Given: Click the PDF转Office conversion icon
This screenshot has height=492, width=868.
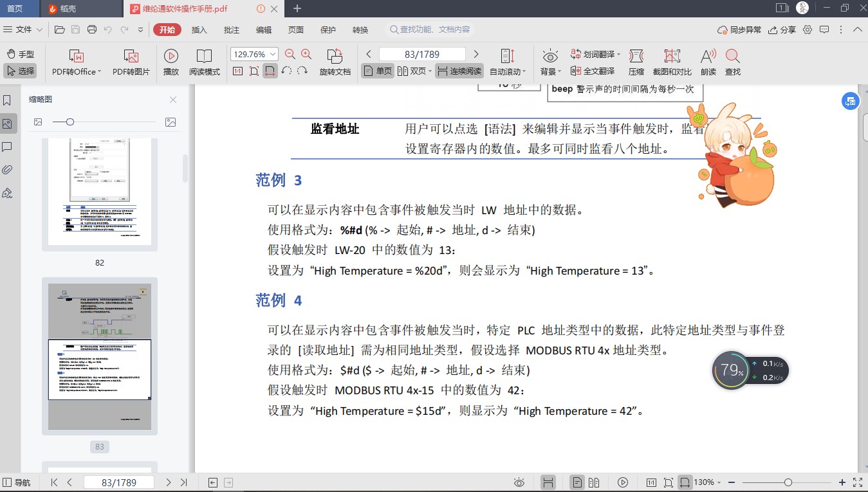Looking at the screenshot, I should coord(76,57).
